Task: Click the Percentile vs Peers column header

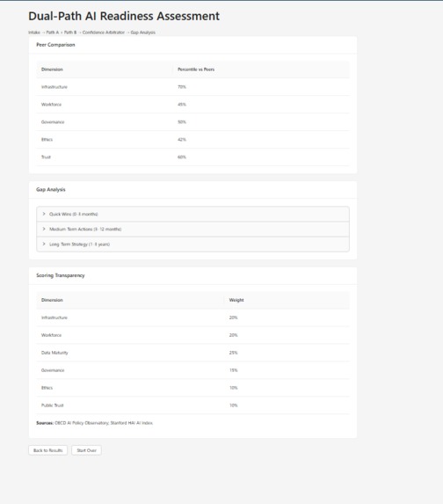Action: point(196,69)
